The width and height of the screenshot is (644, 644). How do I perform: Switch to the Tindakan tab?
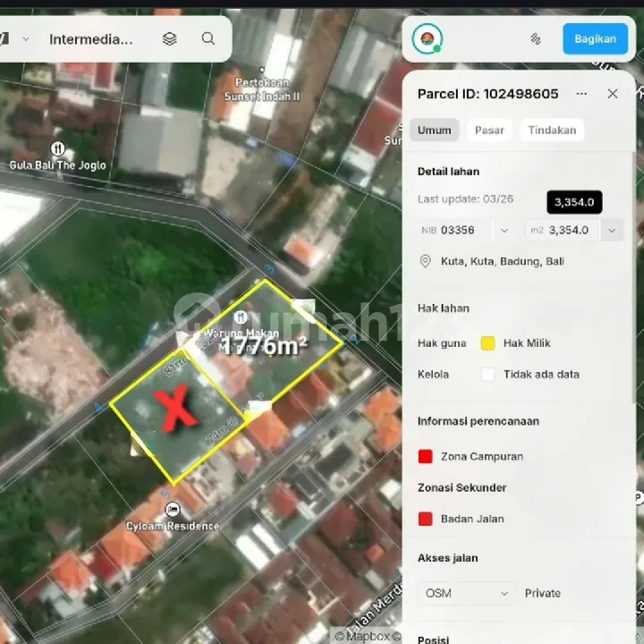tap(552, 131)
